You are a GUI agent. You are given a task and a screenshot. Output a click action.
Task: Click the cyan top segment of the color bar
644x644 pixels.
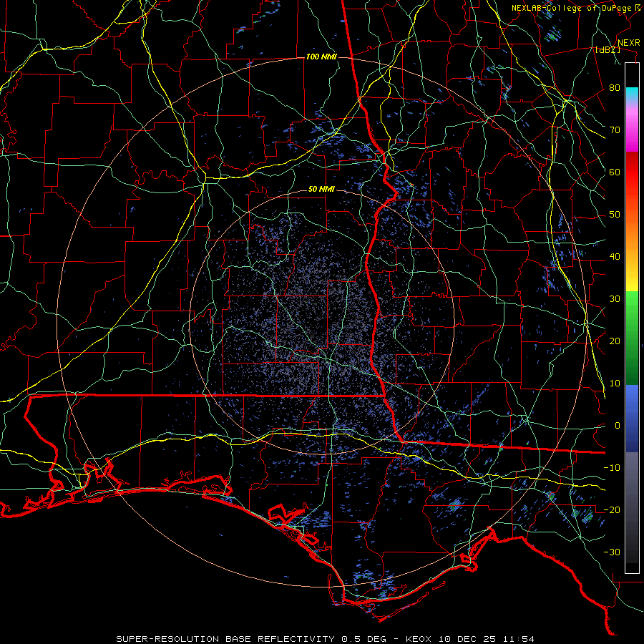632,94
